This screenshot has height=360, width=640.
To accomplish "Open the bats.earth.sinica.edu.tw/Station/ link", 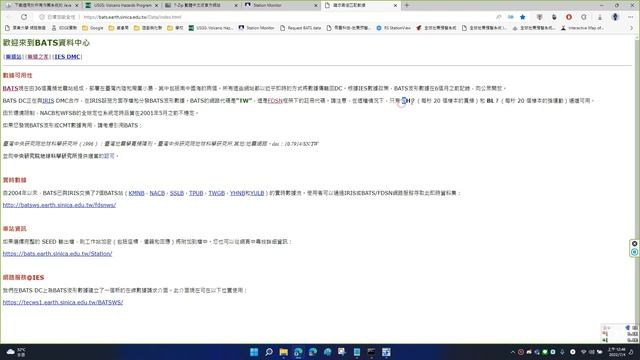I will pos(57,253).
